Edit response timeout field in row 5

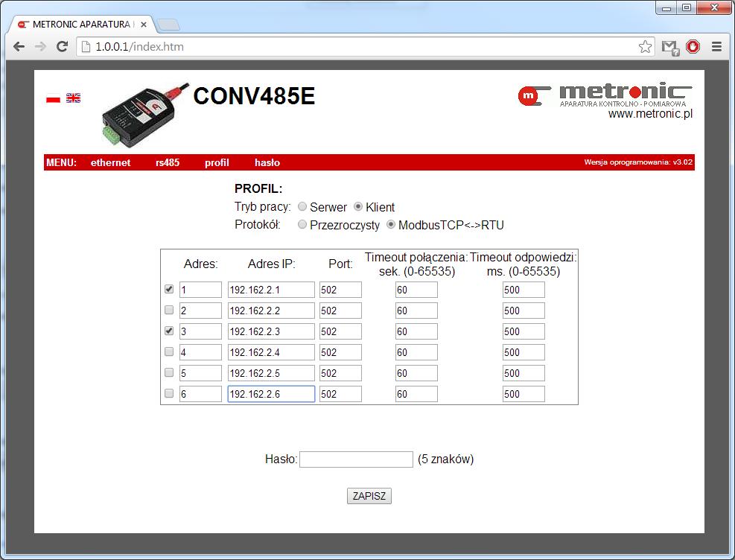click(x=524, y=373)
